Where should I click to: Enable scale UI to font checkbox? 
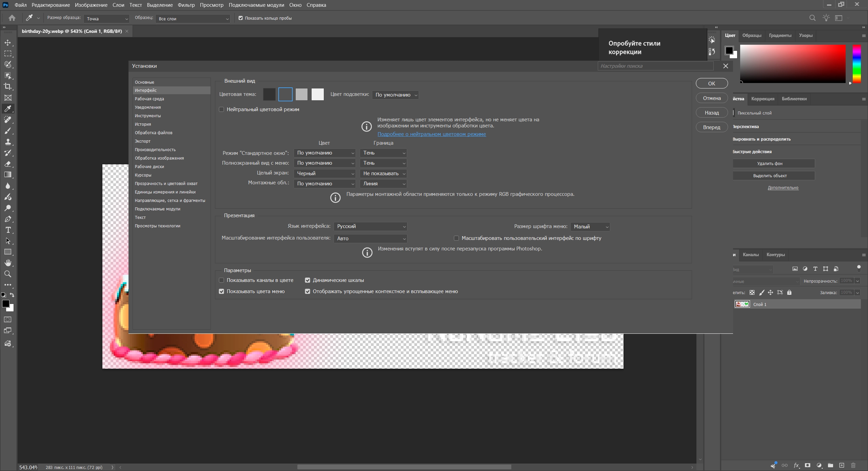(456, 238)
